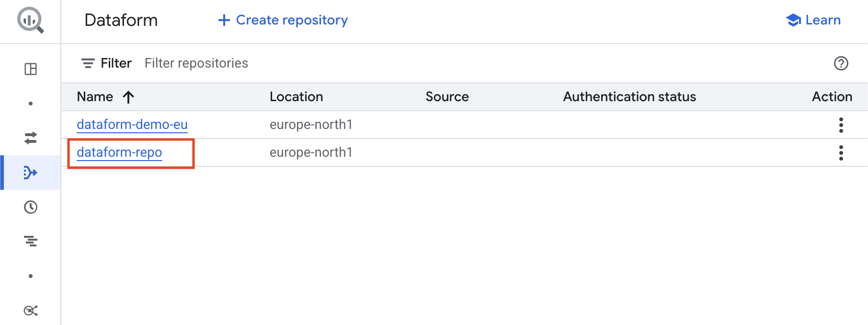The width and height of the screenshot is (868, 325).
Task: Click the graduation cap Learn icon
Action: pyautogui.click(x=793, y=20)
